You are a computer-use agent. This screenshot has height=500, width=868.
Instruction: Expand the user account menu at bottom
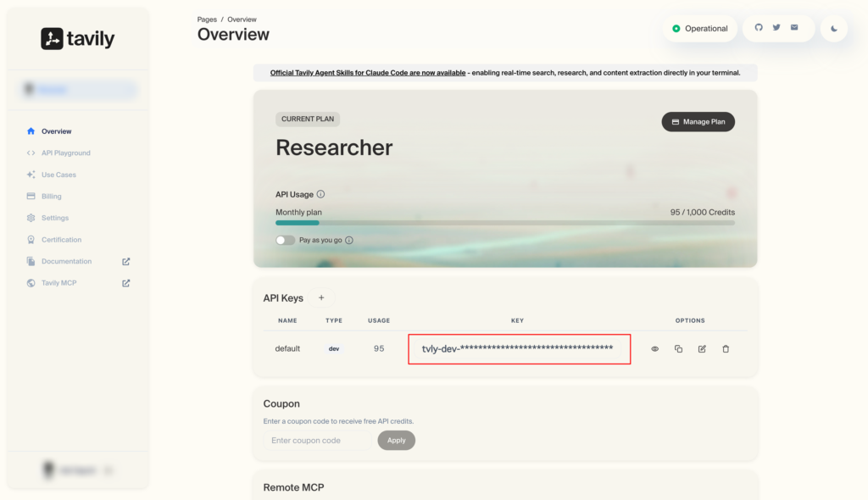(78, 470)
